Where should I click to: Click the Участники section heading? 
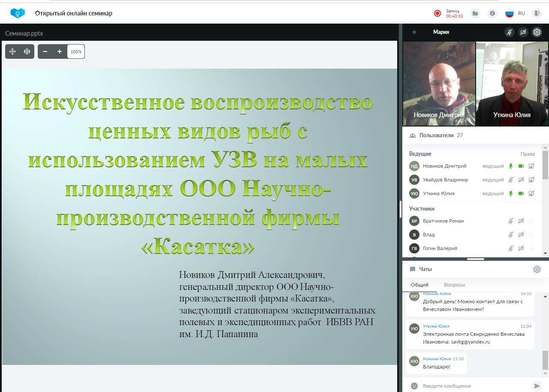coord(422,209)
